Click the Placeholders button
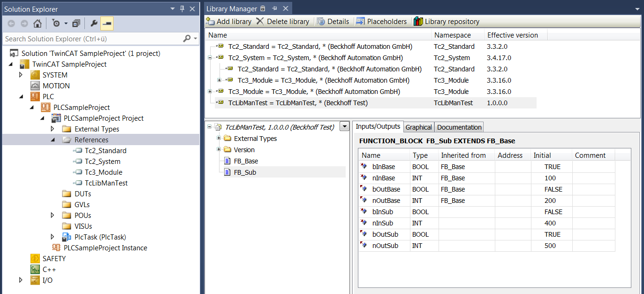This screenshot has width=644, height=294. point(382,21)
